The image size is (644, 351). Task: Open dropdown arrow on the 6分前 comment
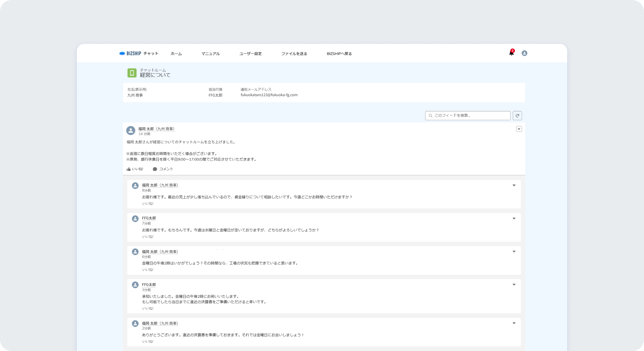point(514,252)
